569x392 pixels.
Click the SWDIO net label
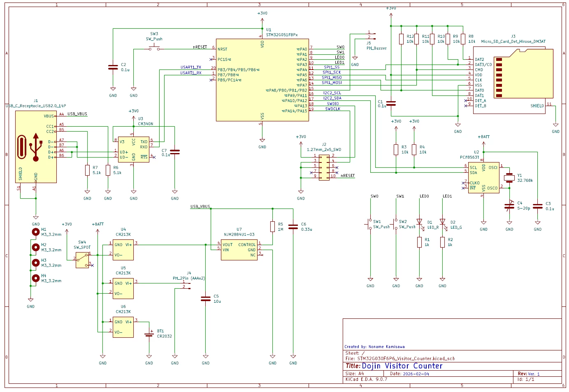tap(333, 104)
